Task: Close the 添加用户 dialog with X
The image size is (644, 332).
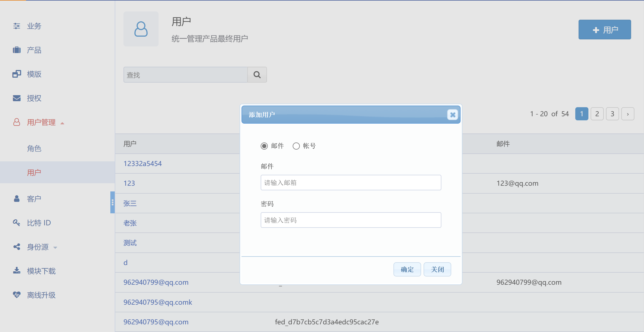Action: 453,115
